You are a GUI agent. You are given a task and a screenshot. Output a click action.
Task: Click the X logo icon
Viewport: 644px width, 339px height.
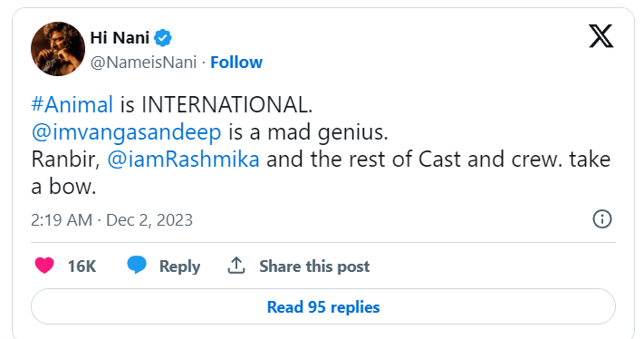click(601, 36)
